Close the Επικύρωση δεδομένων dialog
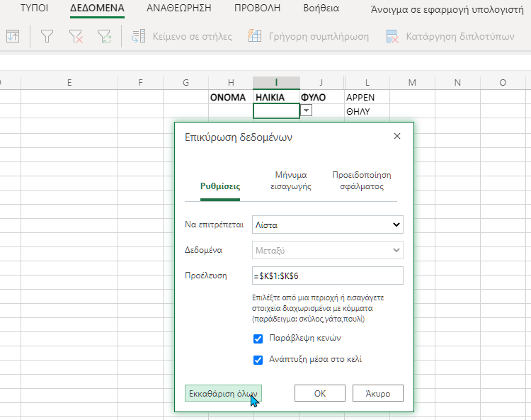 (x=397, y=136)
